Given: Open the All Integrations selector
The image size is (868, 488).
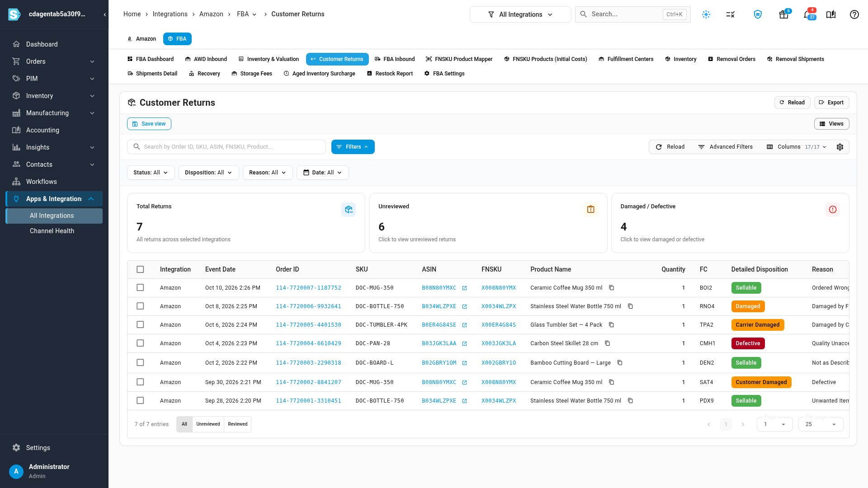Looking at the screenshot, I should click(520, 14).
